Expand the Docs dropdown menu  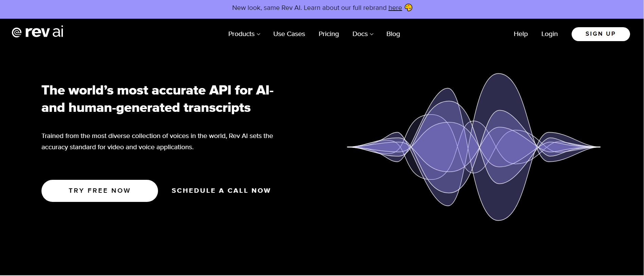(363, 34)
